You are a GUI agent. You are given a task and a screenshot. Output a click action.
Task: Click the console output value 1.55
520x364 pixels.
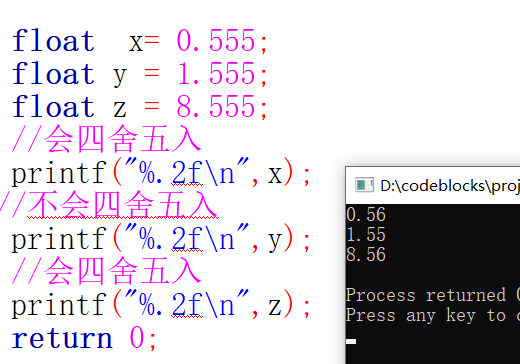coord(366,234)
